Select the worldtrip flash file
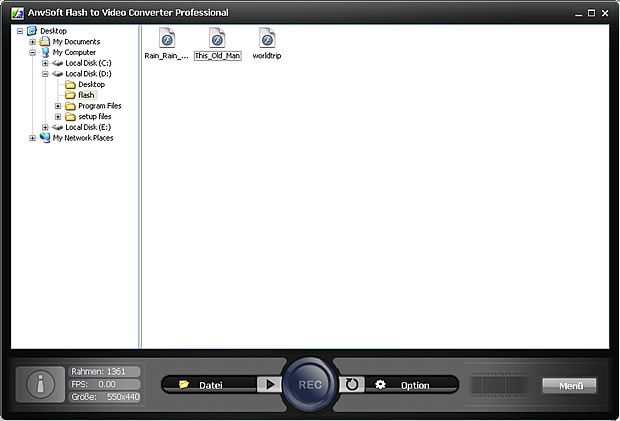The image size is (620, 421). [x=267, y=43]
